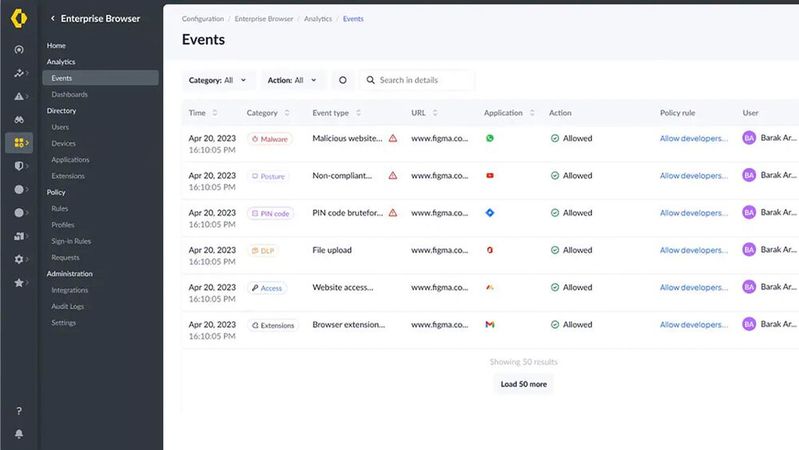This screenshot has height=450, width=799.
Task: Click the left-rail icon below the yellow logo
Action: pyautogui.click(x=19, y=49)
